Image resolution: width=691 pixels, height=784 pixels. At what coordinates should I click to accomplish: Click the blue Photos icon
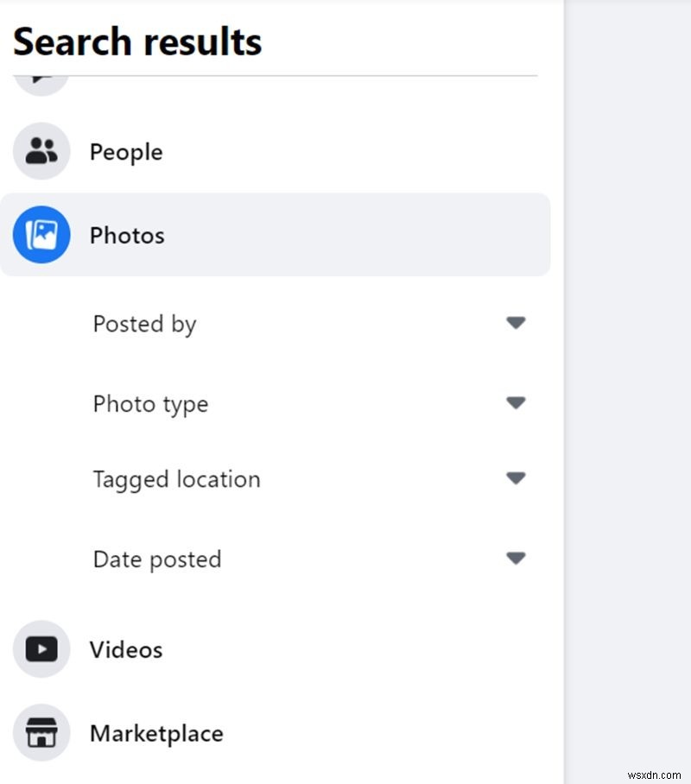tap(41, 235)
